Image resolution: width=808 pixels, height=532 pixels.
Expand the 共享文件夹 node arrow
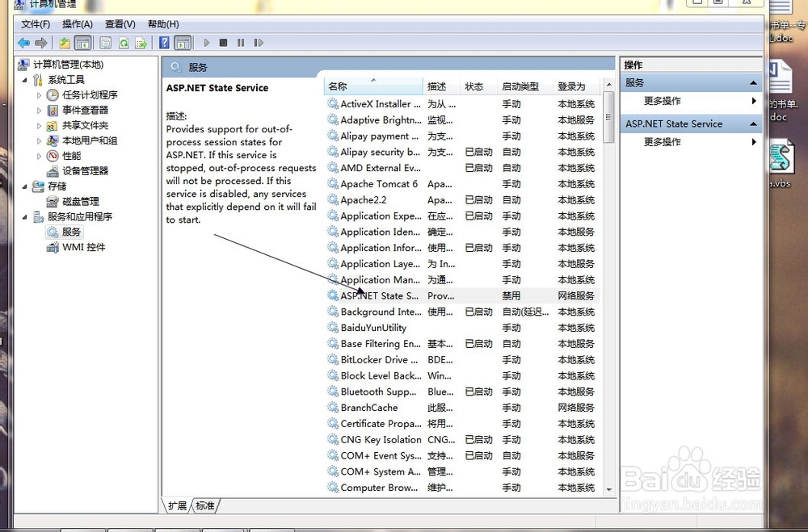[39, 126]
